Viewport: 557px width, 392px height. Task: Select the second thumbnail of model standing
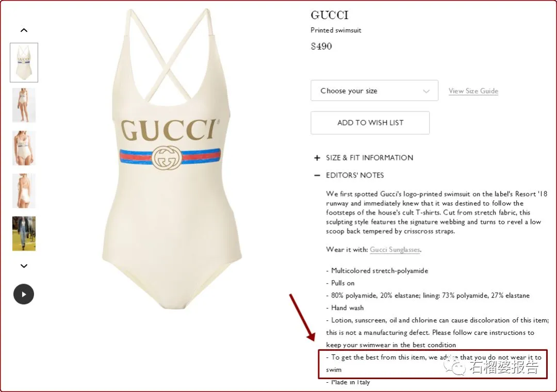24,105
